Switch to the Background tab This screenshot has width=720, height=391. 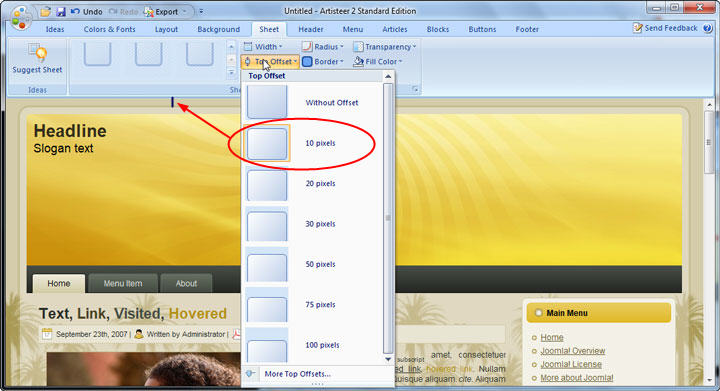click(x=219, y=29)
